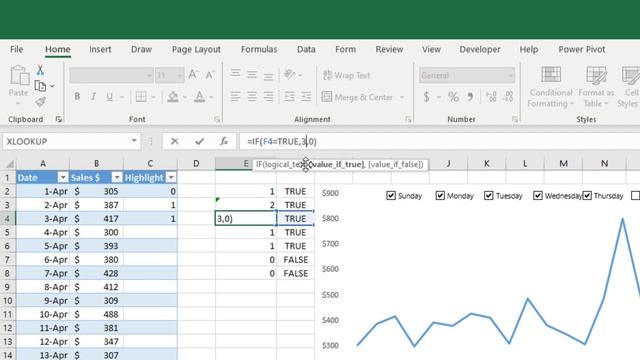
Task: Open the Alignment settings dialog launcher
Action: [x=408, y=119]
